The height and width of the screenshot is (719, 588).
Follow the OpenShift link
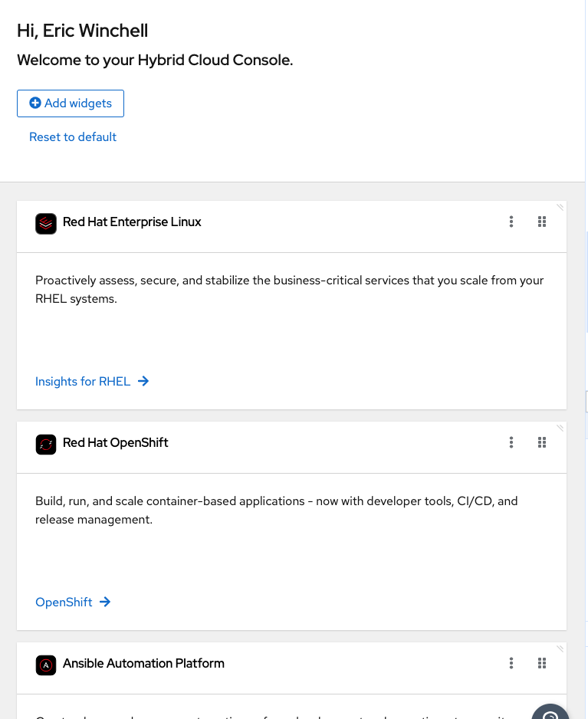pyautogui.click(x=64, y=602)
